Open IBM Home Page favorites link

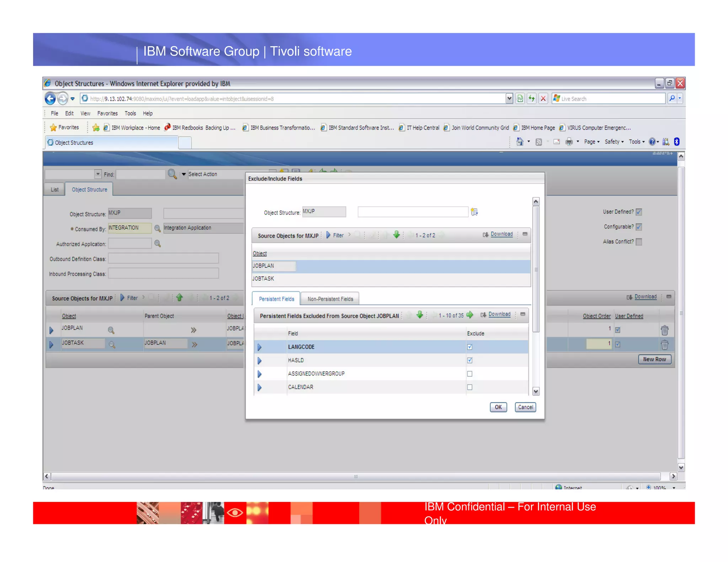(x=534, y=128)
